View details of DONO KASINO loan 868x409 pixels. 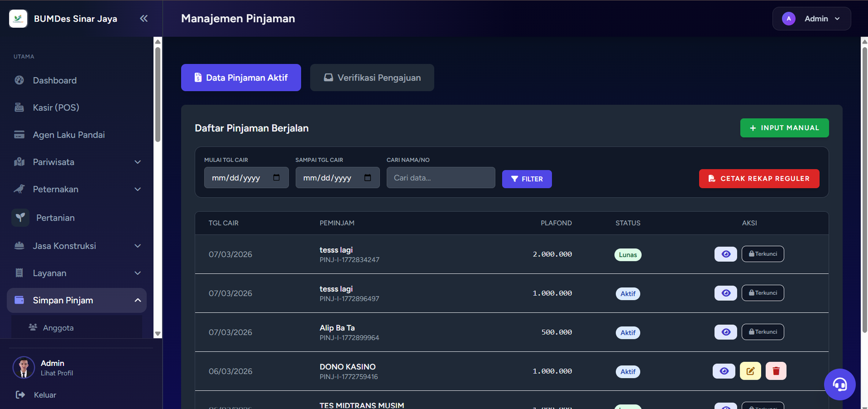[724, 371]
